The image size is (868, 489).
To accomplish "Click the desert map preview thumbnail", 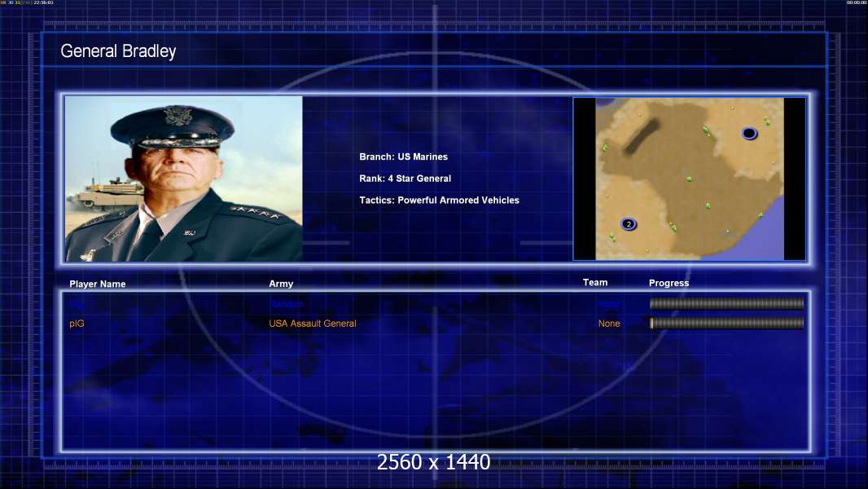I will pyautogui.click(x=689, y=178).
